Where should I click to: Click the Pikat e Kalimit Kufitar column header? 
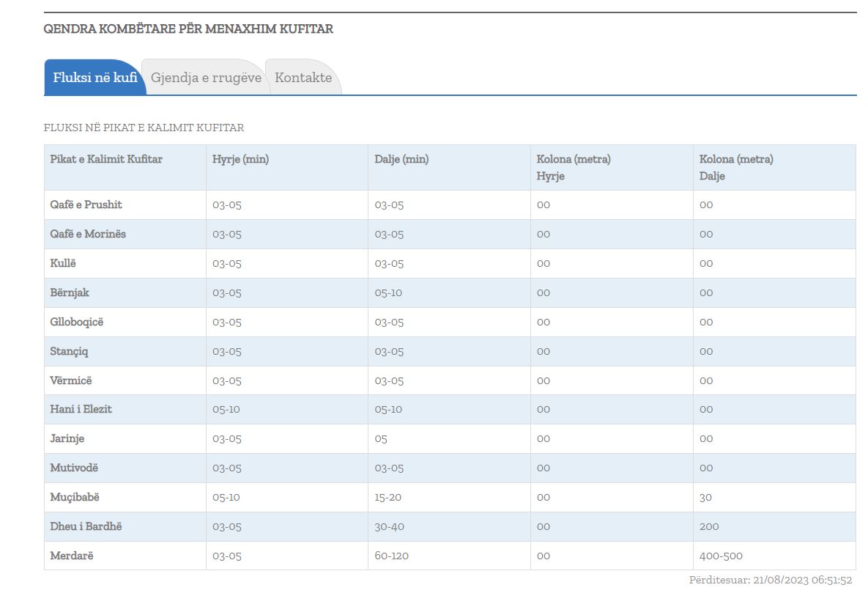(x=106, y=160)
